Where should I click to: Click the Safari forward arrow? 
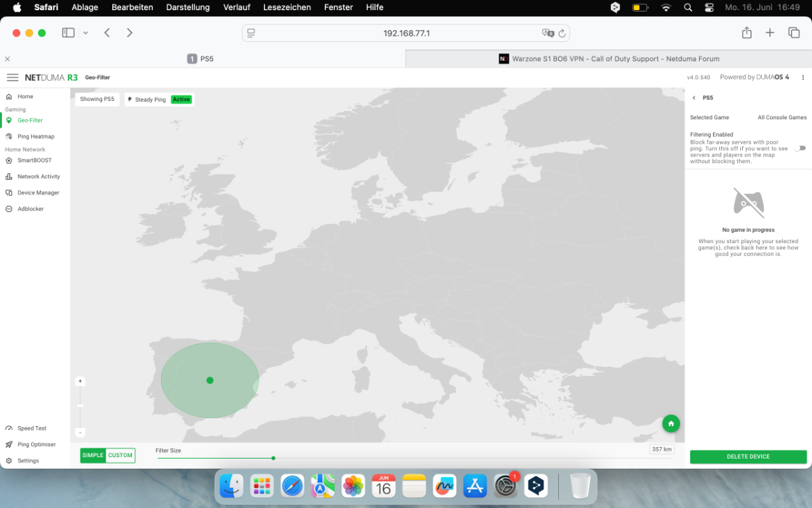point(129,33)
